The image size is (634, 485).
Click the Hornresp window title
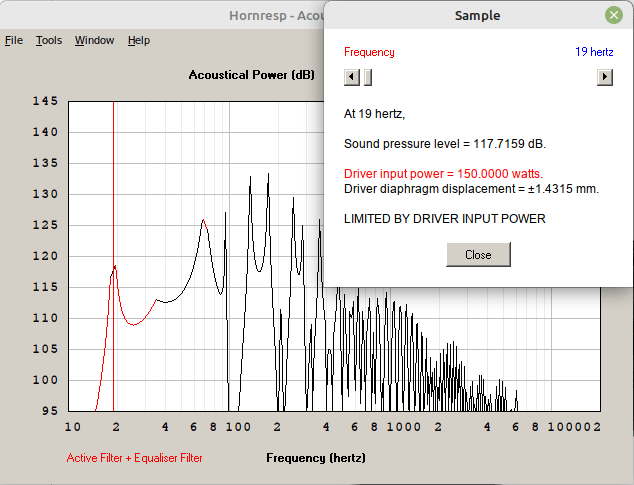(x=277, y=15)
